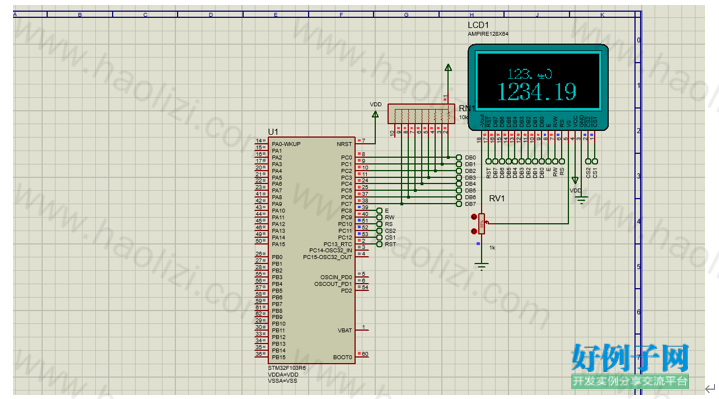
Task: Select the DB4 terminal on the PC4 wire
Action: coord(459,184)
